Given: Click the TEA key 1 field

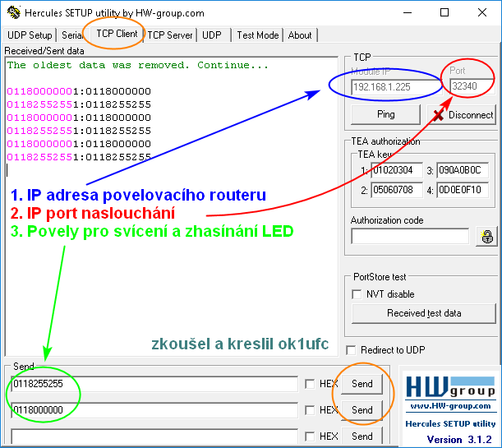Looking at the screenshot, I should pyautogui.click(x=397, y=171).
